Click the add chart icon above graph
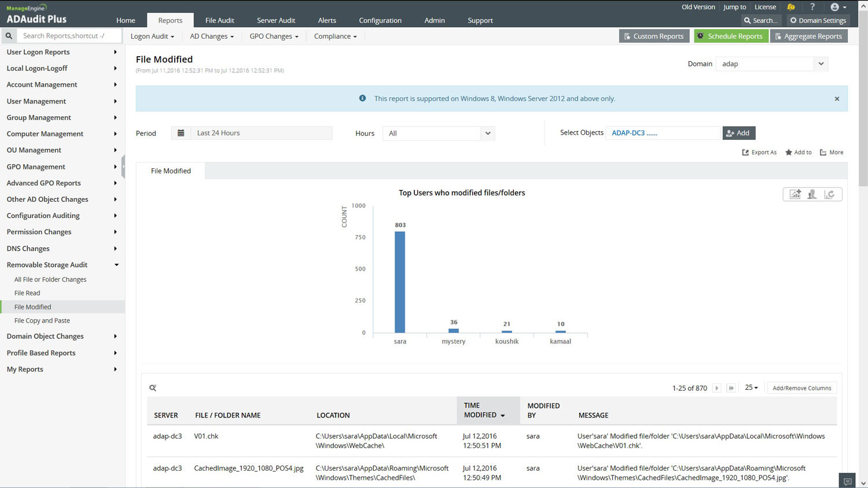Screen dimensions: 868x488 coord(795,194)
